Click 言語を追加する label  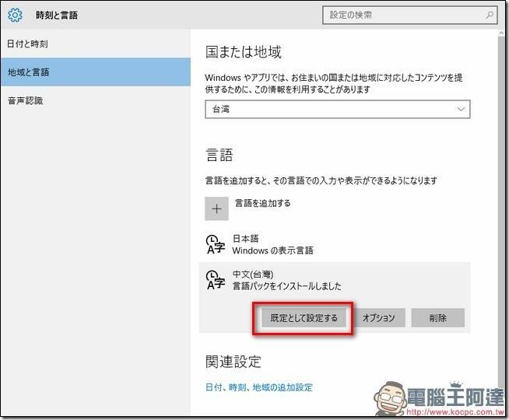pyautogui.click(x=262, y=203)
